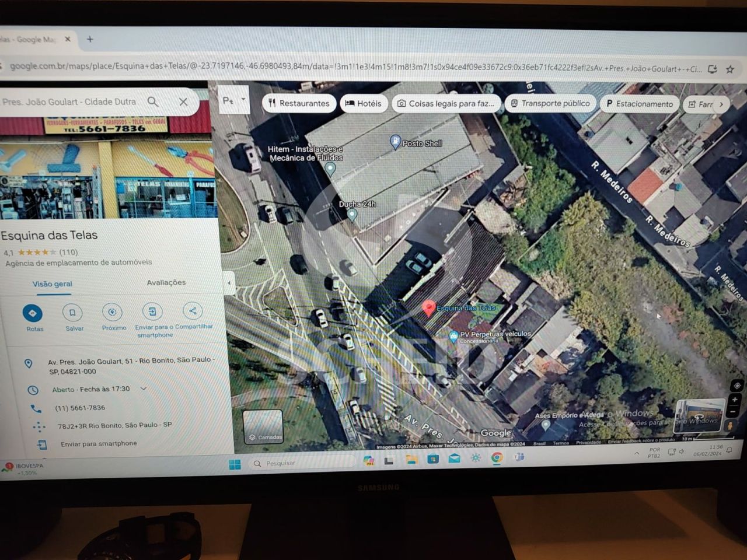This screenshot has height=560, width=747.
Task: Open the Camadas layers thumbnail
Action: point(263,426)
